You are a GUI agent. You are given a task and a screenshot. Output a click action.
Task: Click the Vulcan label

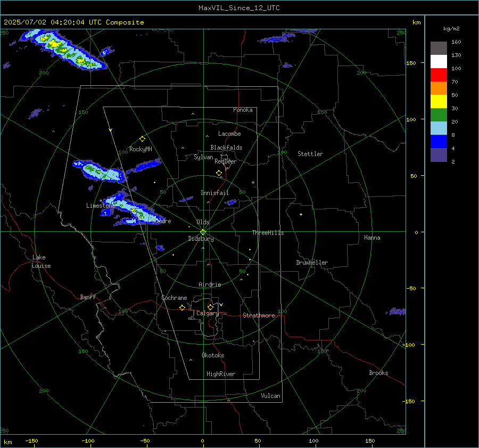click(x=271, y=396)
